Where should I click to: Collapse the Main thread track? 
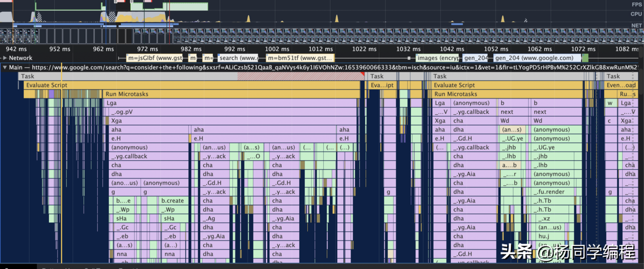tap(5, 68)
